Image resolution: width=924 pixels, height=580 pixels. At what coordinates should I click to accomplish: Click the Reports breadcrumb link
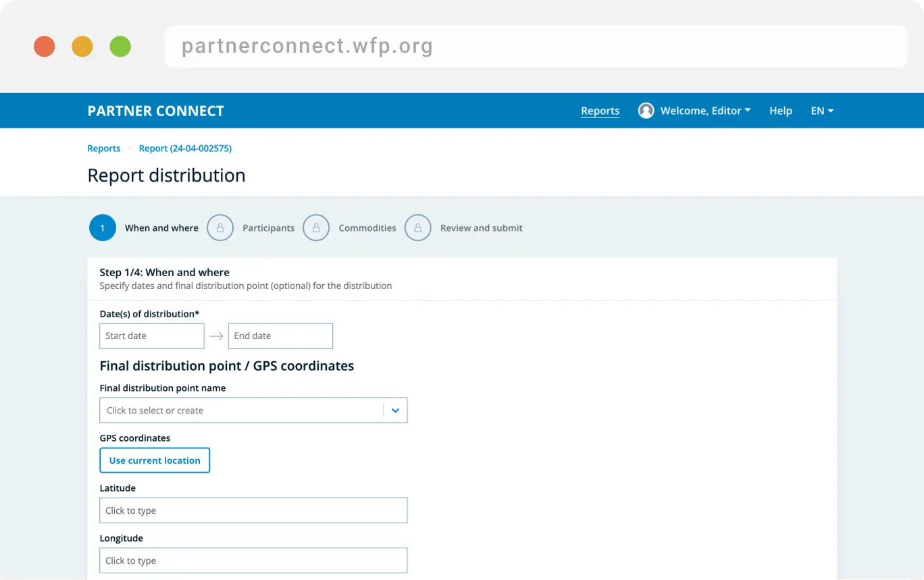pos(103,148)
